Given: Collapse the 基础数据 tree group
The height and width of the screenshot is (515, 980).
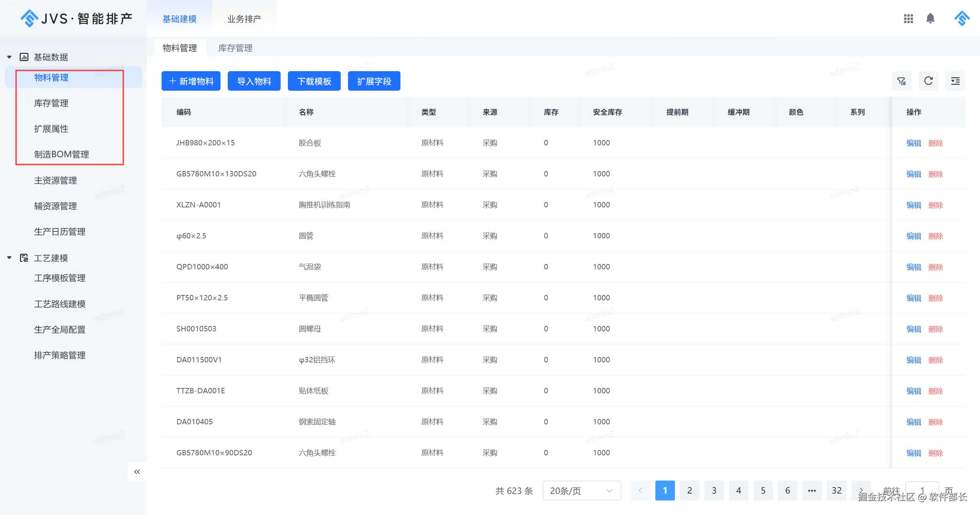Looking at the screenshot, I should [x=10, y=57].
